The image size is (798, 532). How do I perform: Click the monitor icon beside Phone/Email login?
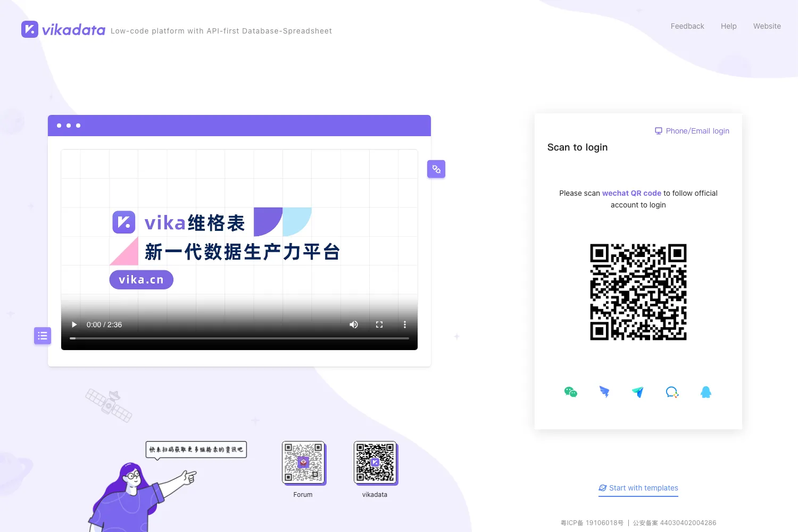tap(659, 131)
